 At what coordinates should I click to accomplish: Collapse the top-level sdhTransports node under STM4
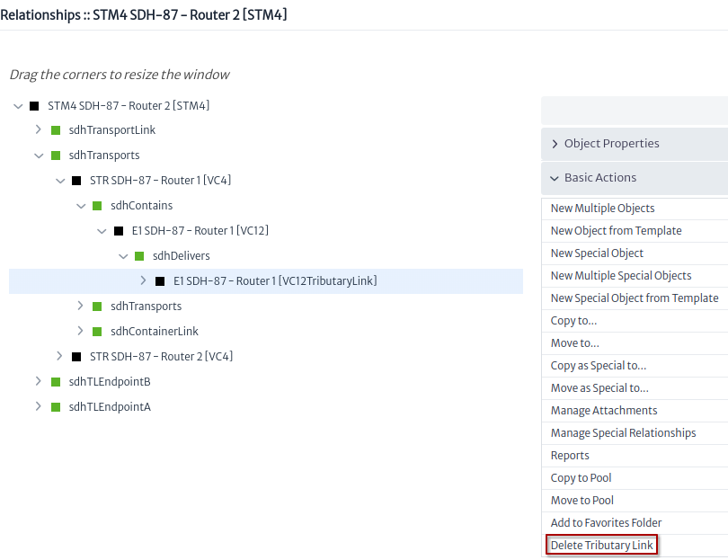39,156
